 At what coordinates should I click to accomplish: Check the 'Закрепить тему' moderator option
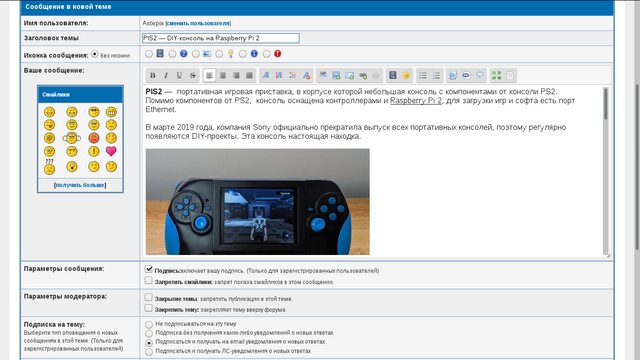pyautogui.click(x=149, y=308)
